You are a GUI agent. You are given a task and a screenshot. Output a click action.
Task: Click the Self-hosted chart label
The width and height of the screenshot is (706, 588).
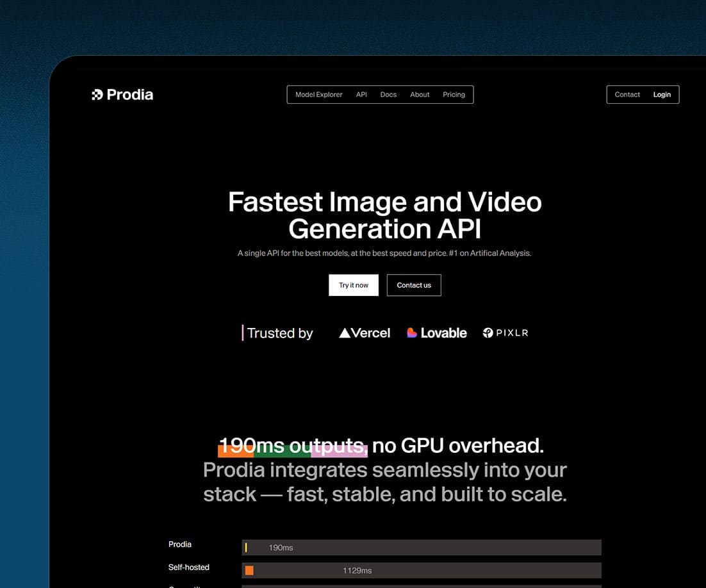point(188,568)
